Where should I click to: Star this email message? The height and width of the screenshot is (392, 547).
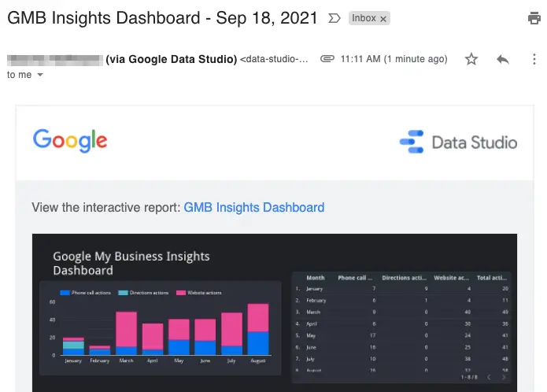tap(471, 59)
